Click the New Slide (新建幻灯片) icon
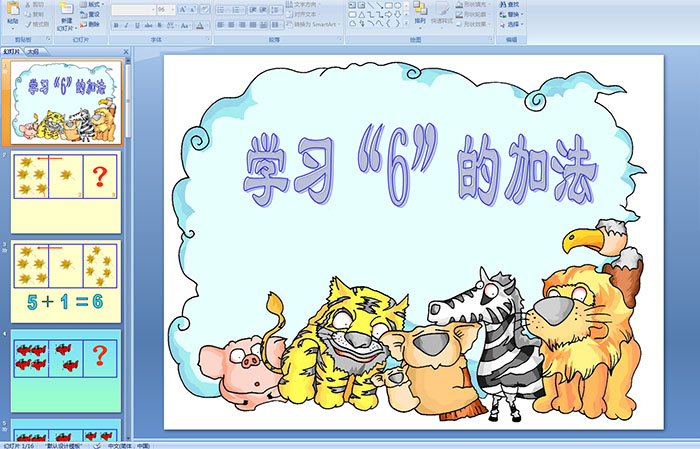 point(67,9)
